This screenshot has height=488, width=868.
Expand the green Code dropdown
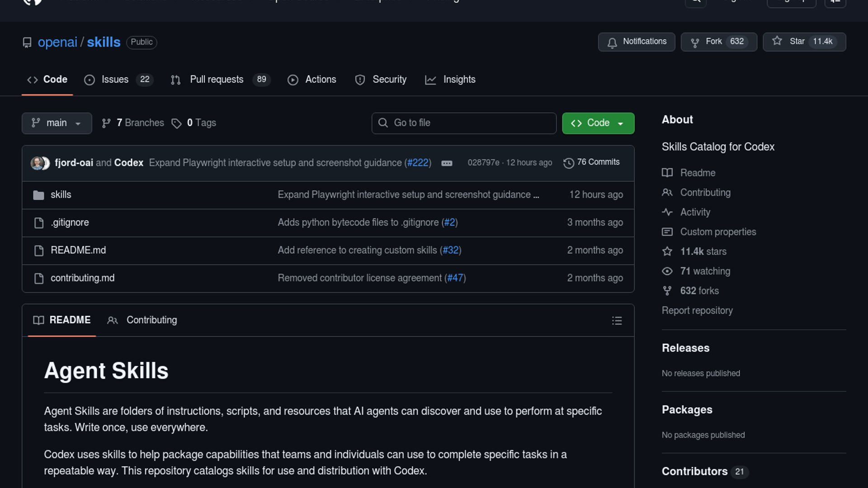pyautogui.click(x=598, y=123)
